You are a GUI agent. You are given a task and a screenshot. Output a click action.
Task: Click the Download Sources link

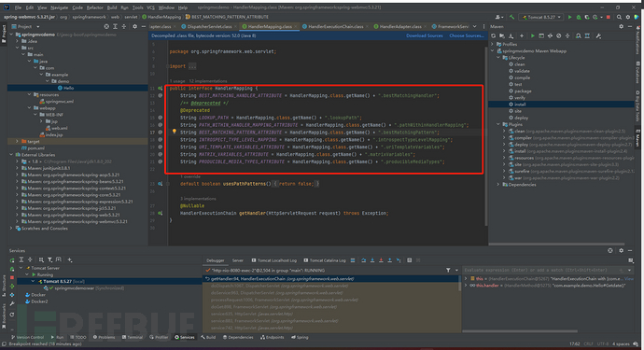[425, 35]
